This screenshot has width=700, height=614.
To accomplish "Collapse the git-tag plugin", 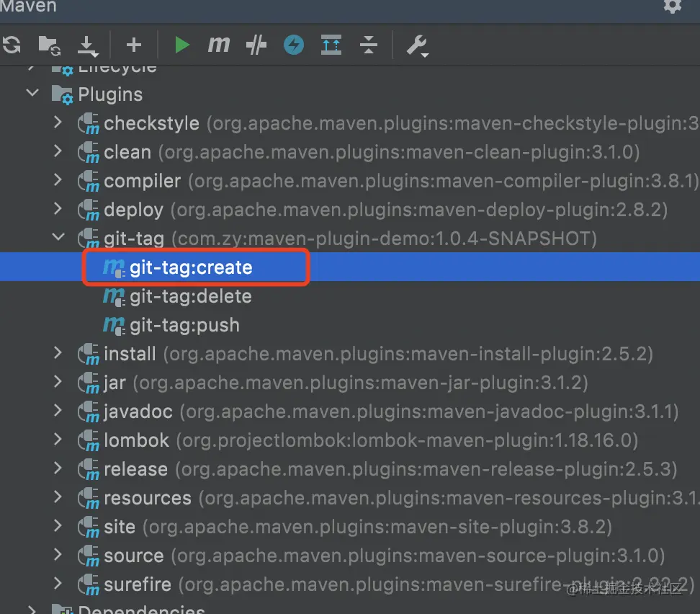I will click(x=58, y=237).
